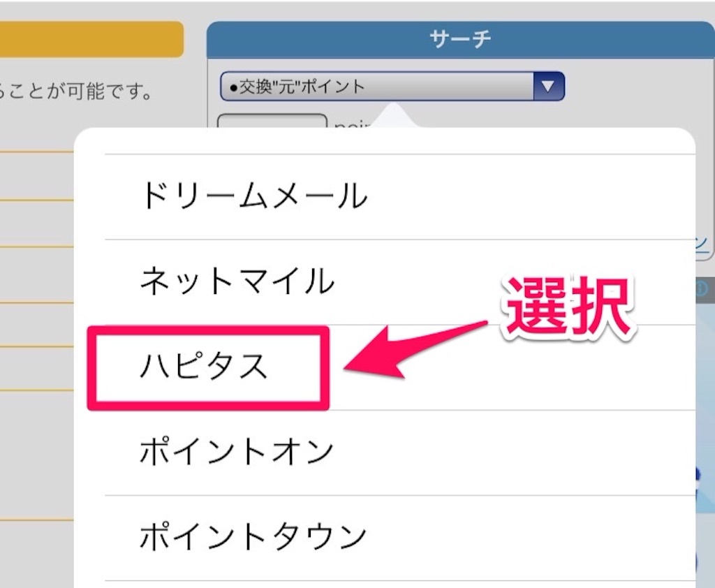Choose ポイントタウン from the list

pos(400,538)
